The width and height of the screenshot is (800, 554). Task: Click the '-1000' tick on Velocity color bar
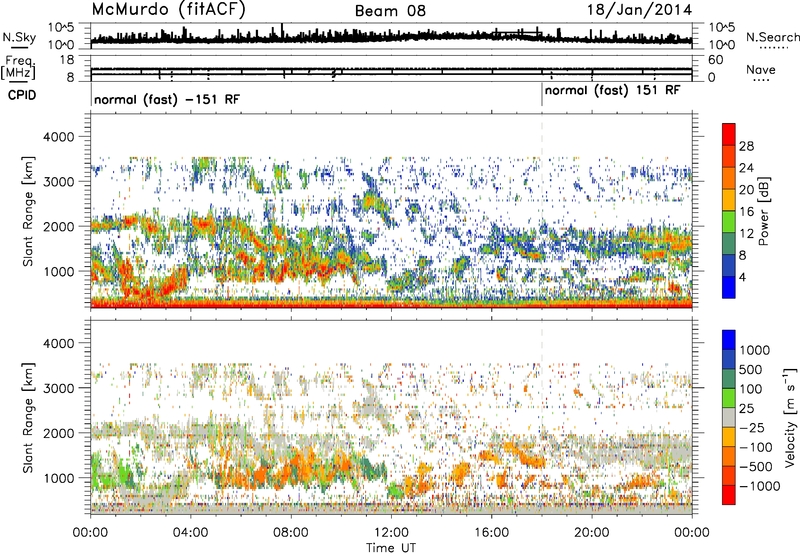click(x=759, y=486)
